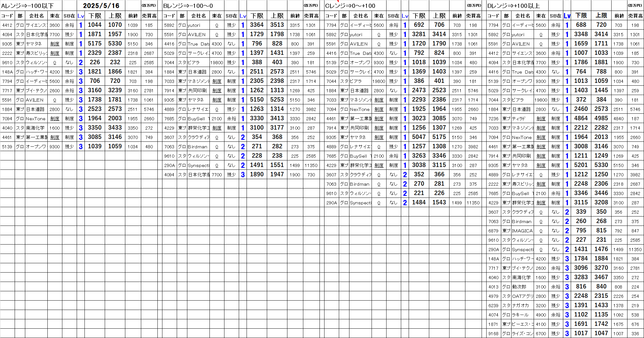The image size is (644, 338).
Task: Click the 前終 column header in C range
Action: coord(457,16)
